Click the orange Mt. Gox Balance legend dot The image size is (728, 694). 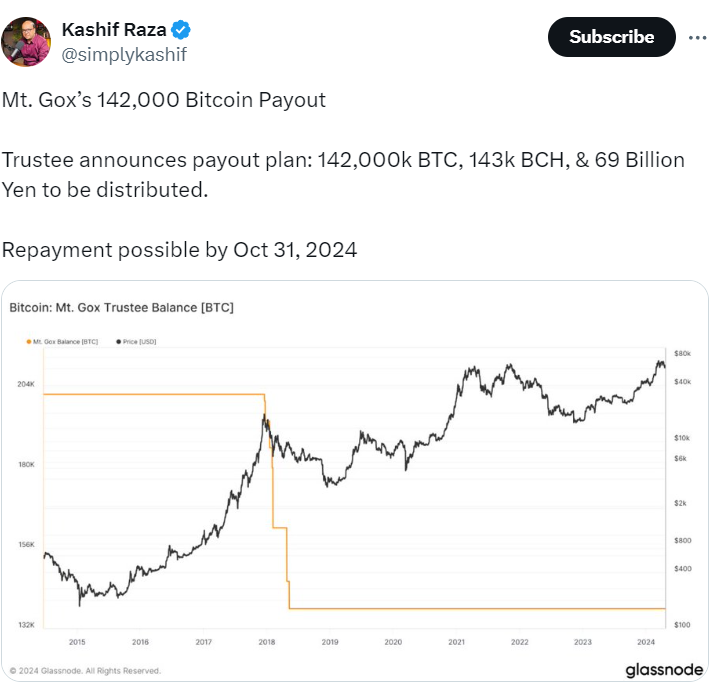(x=28, y=342)
